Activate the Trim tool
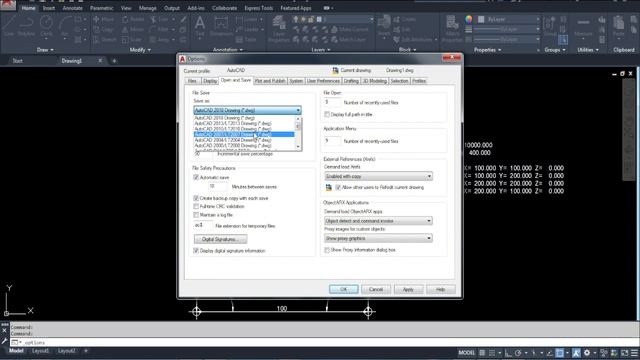This screenshot has height=360, width=640. tap(160, 19)
